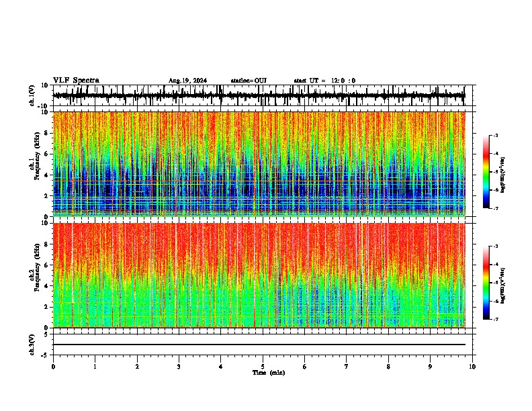Click the flat ch.3 voltage trace line
The height and width of the screenshot is (411, 532).
click(259, 345)
